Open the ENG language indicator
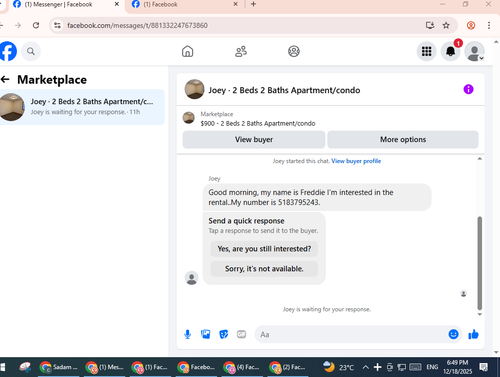Image resolution: width=500 pixels, height=377 pixels. click(432, 367)
